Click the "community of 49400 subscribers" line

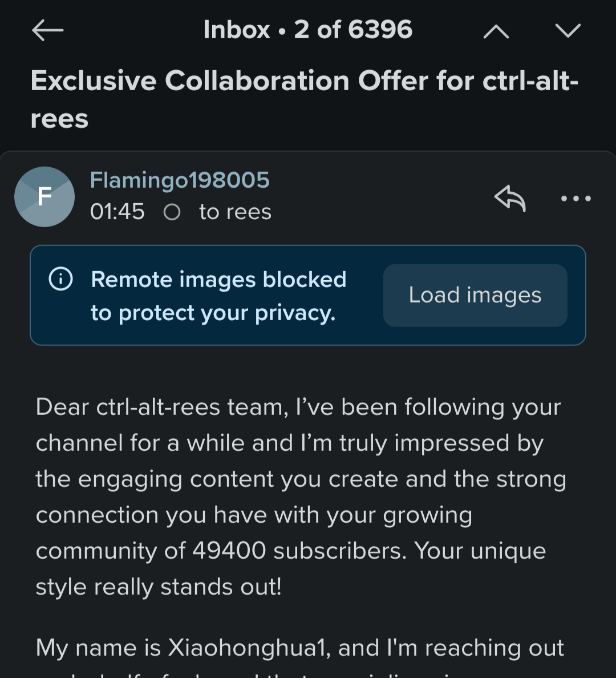290,551
